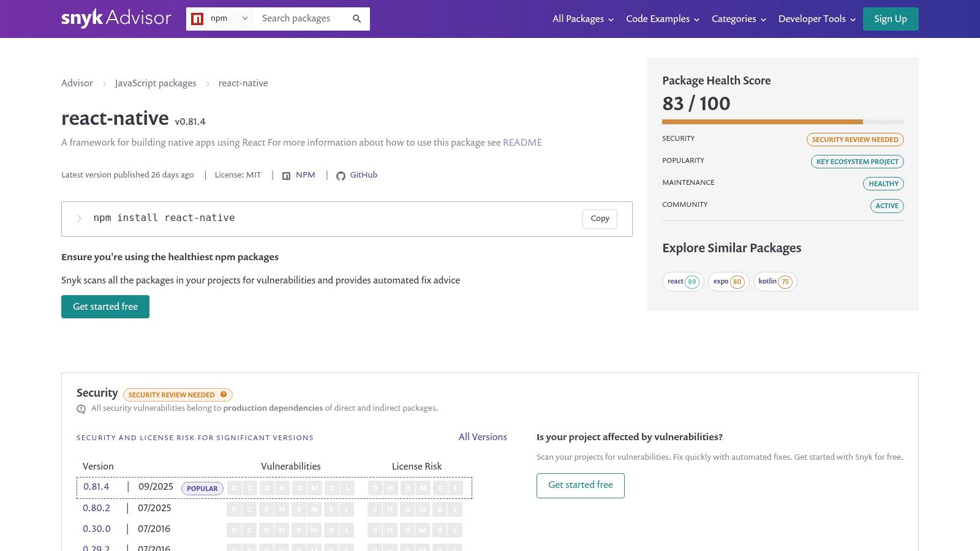Viewport: 980px width, 551px height.
Task: Click the search magnifier icon
Action: tap(357, 19)
